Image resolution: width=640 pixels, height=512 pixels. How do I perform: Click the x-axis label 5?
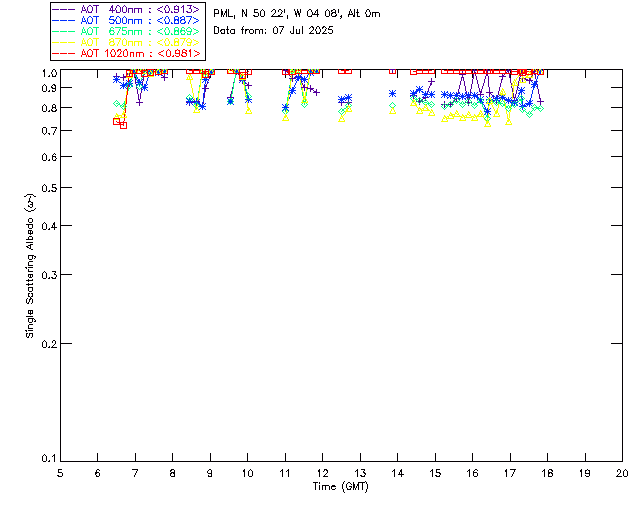point(60,473)
